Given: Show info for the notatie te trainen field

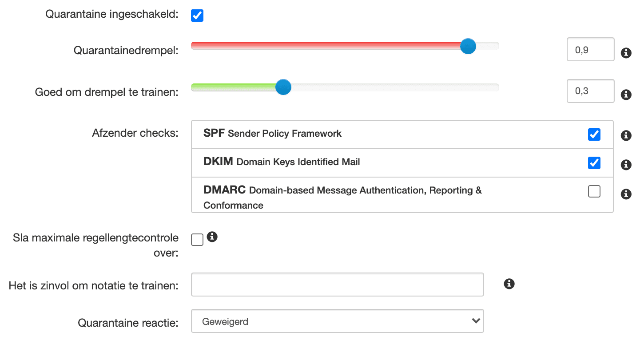Looking at the screenshot, I should pyautogui.click(x=509, y=284).
